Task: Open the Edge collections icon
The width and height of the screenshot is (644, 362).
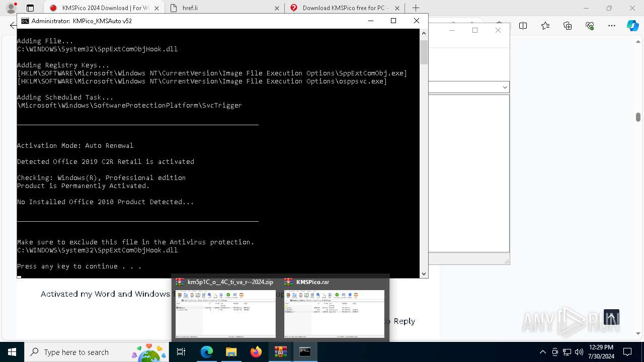Action: coord(568,26)
